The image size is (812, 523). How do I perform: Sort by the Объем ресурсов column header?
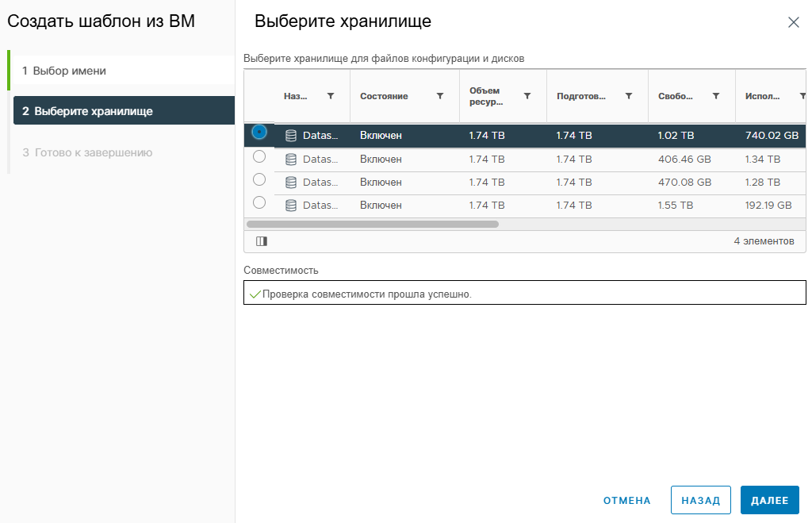click(486, 96)
